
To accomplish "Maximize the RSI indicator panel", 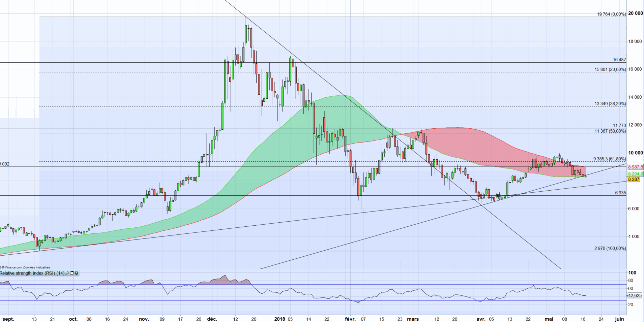I will point(72,273).
